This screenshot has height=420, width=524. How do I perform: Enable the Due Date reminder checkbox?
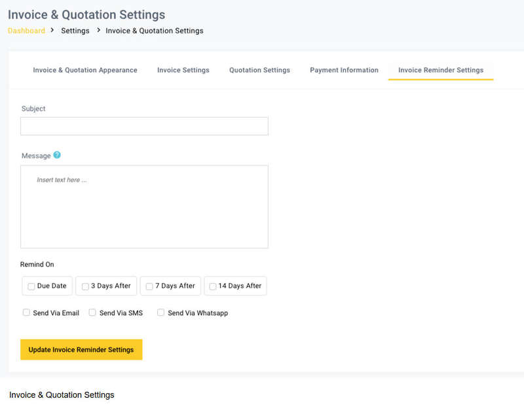click(31, 286)
